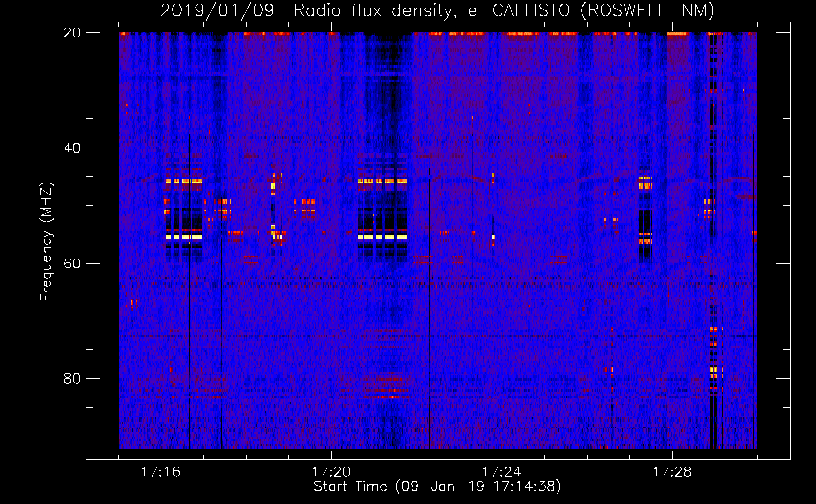816x504 pixels.
Task: Click the 'e-CALLISTO (ROSWELL-NM)' title text
Action: (591, 10)
